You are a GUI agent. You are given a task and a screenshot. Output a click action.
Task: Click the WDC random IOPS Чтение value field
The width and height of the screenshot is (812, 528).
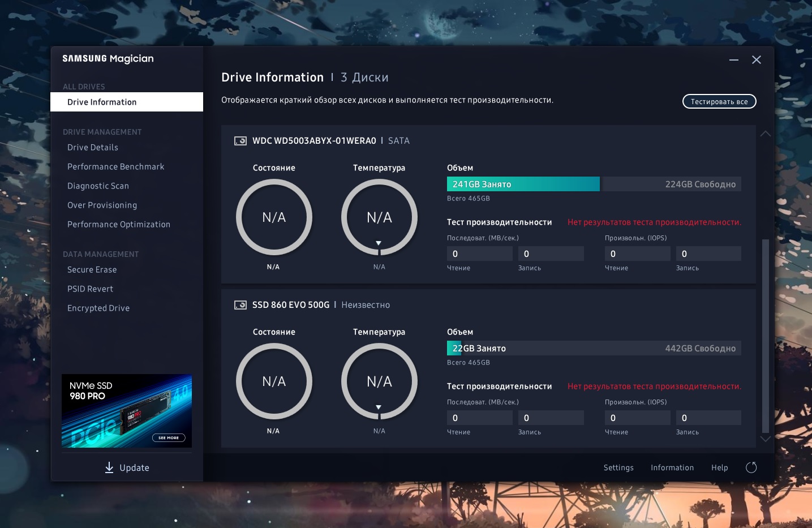tap(638, 254)
